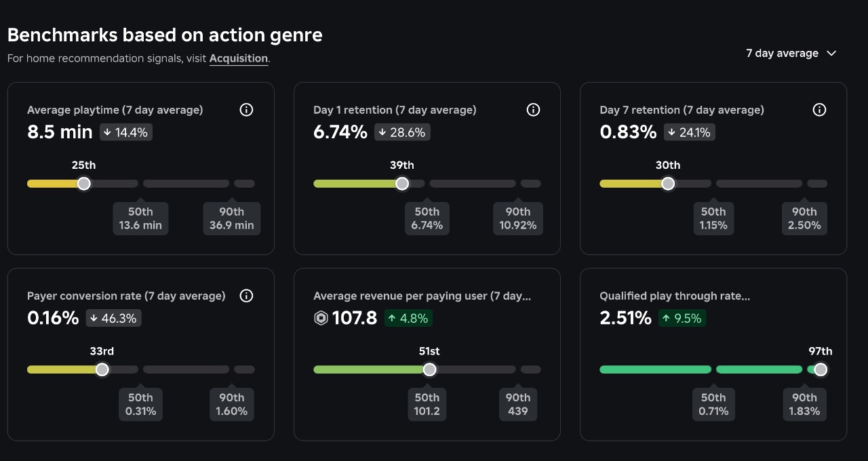Click the 25th percentile slider handle
The width and height of the screenshot is (868, 461).
(x=84, y=184)
